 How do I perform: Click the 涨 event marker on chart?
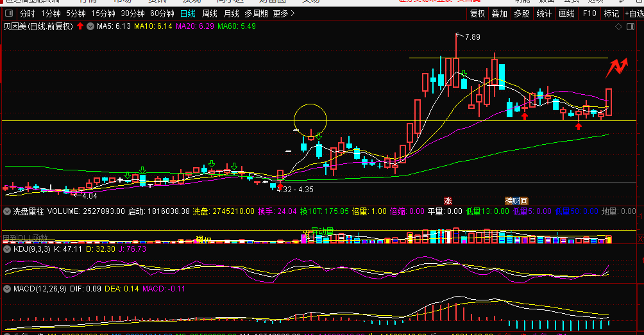click(x=448, y=201)
